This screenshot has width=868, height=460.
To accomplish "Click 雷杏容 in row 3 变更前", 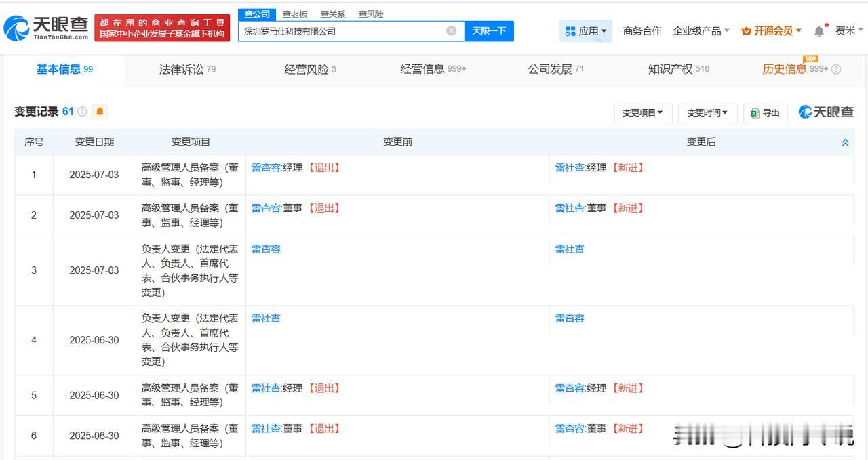I will pyautogui.click(x=266, y=249).
